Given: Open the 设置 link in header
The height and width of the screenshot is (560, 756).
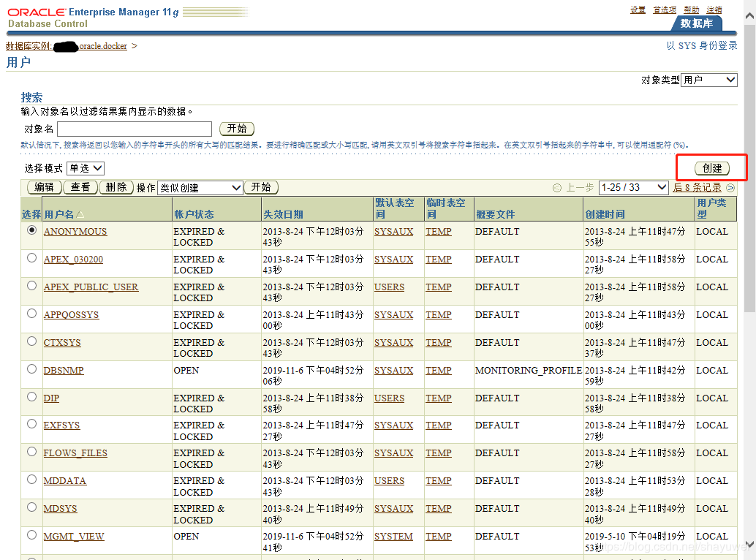Looking at the screenshot, I should coord(638,10).
